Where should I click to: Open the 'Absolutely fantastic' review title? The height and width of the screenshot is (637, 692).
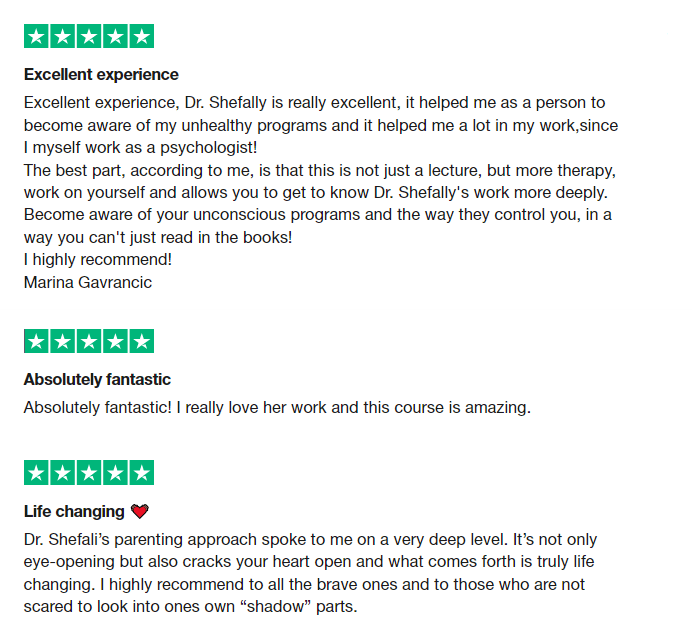coord(97,380)
